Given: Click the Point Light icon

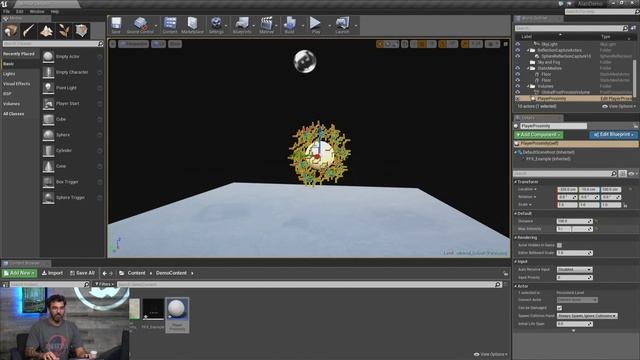Looking at the screenshot, I should pyautogui.click(x=48, y=88).
